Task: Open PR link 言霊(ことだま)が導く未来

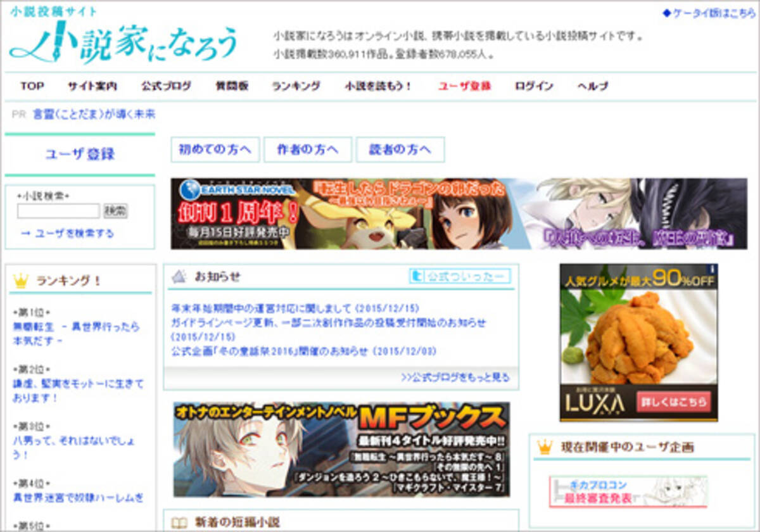Action: coord(94,115)
